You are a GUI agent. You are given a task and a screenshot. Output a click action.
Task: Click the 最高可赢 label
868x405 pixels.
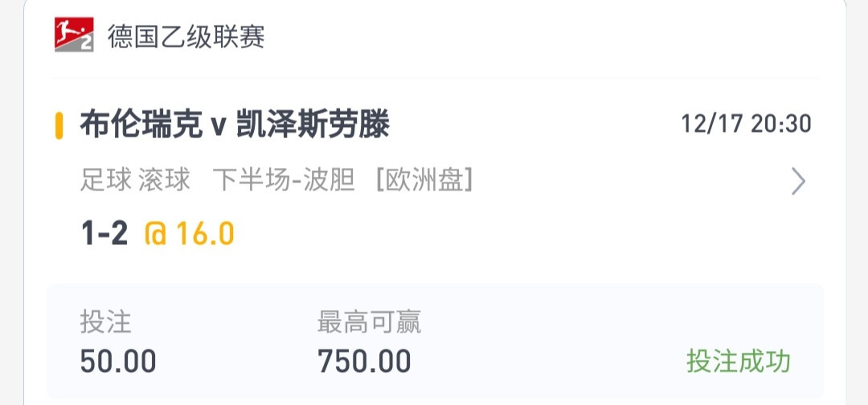coord(369,321)
